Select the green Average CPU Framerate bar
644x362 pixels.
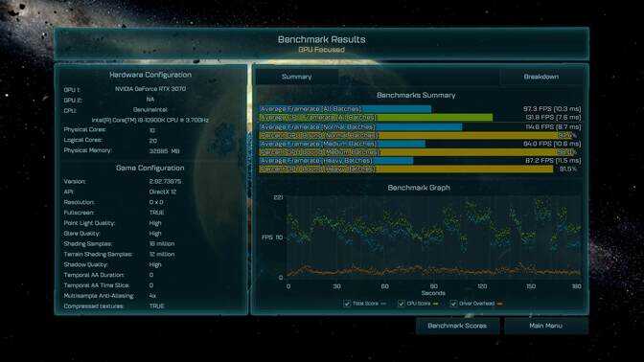[376, 118]
